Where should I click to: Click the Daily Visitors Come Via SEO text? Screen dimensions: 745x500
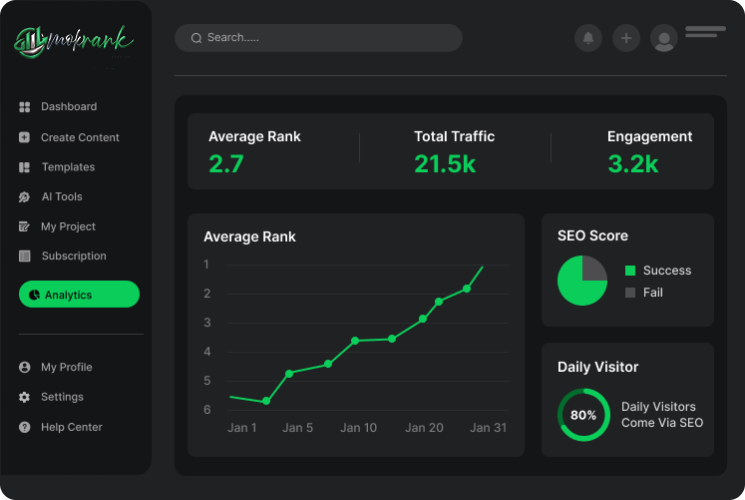[662, 415]
